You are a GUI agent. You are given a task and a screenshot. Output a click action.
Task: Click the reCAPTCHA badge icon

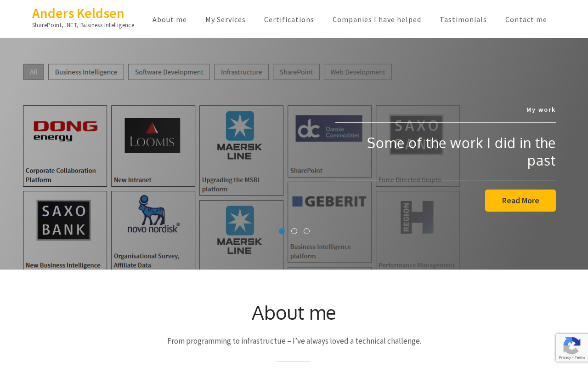tap(571, 345)
